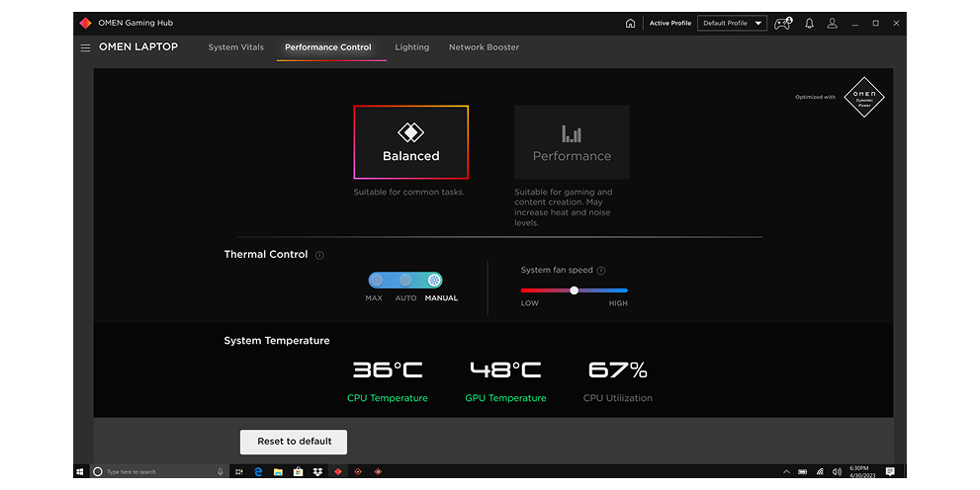Open the notifications bell
The width and height of the screenshot is (980, 490).
(810, 23)
